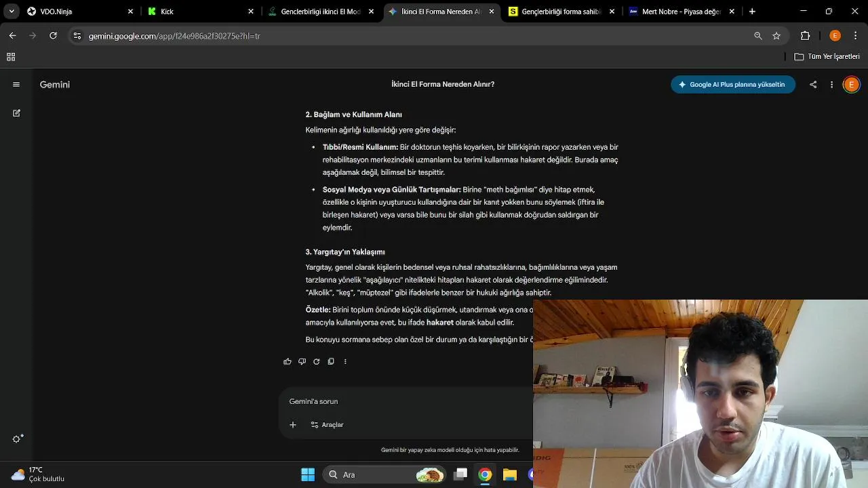868x488 pixels.
Task: Open Chrome from the taskbar
Action: [485, 474]
